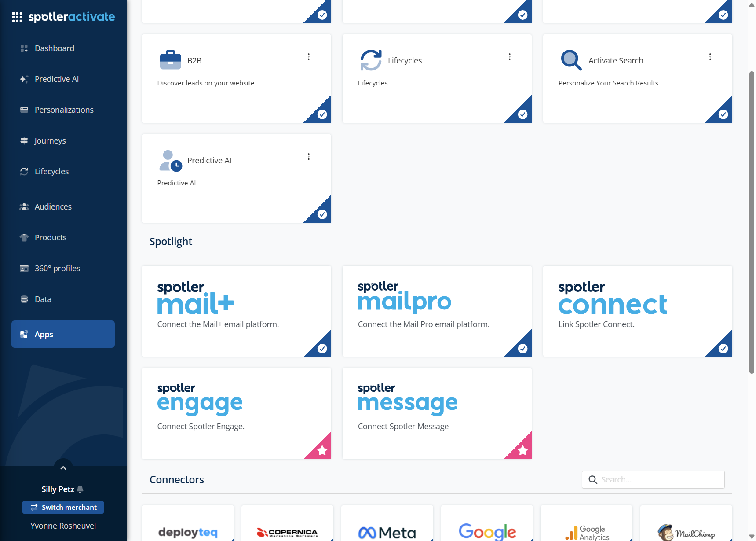Open the Spotler Mail+ card

click(236, 311)
